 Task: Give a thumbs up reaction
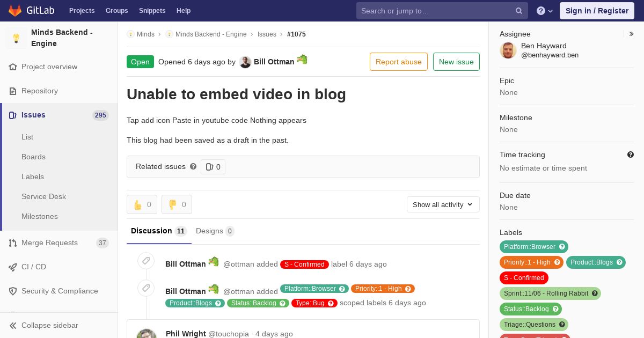(x=142, y=204)
